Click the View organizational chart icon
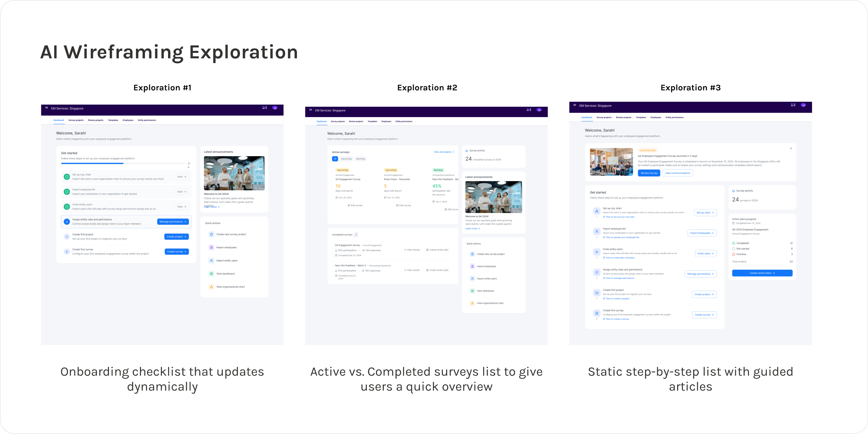The image size is (868, 434). click(211, 287)
